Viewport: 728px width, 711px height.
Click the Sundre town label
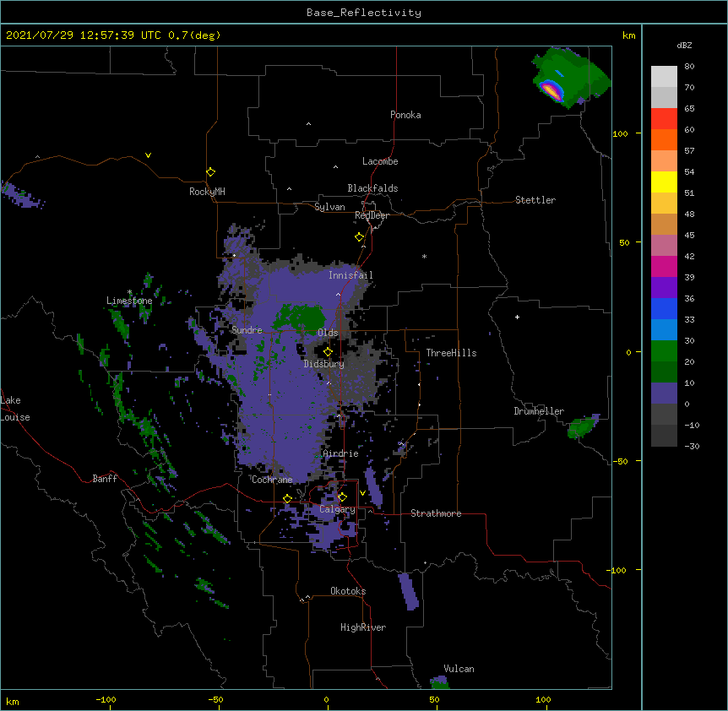[247, 330]
